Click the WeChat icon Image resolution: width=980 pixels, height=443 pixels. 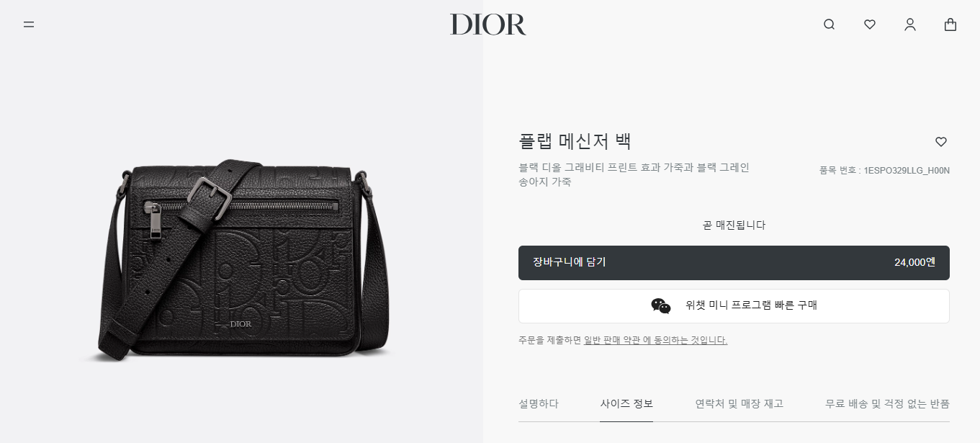[x=661, y=306]
